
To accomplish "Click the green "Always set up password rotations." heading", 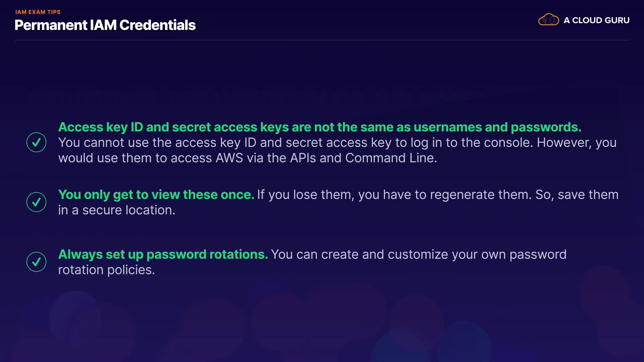I will point(163,254).
